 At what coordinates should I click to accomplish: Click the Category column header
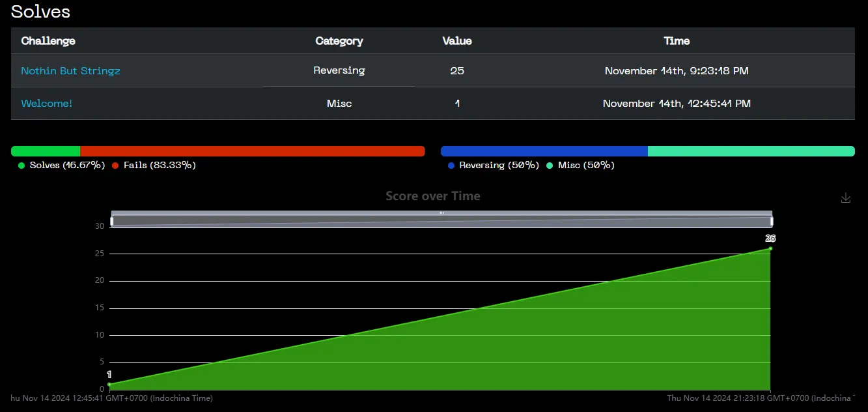pos(339,40)
